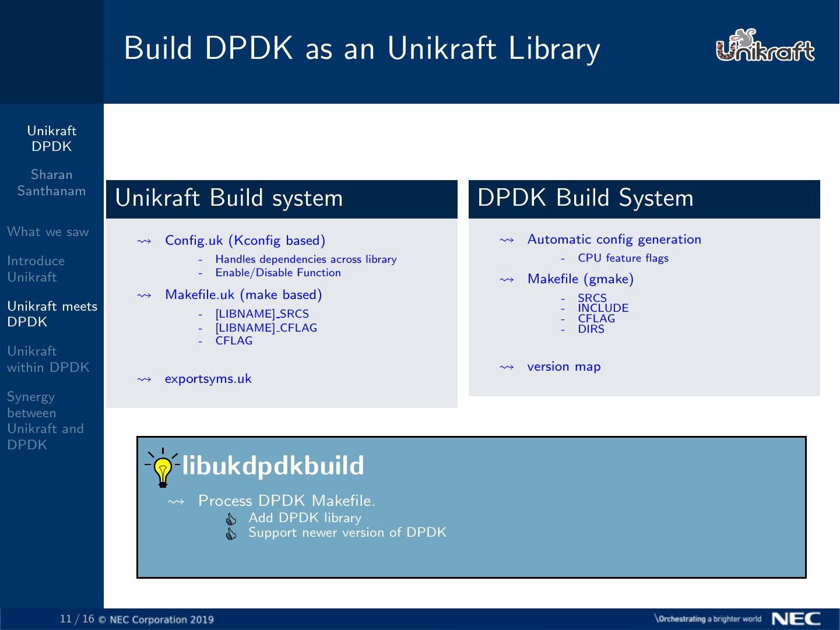This screenshot has width=840, height=630.
Task: Switch to the 'What we saw' section
Action: point(48,232)
